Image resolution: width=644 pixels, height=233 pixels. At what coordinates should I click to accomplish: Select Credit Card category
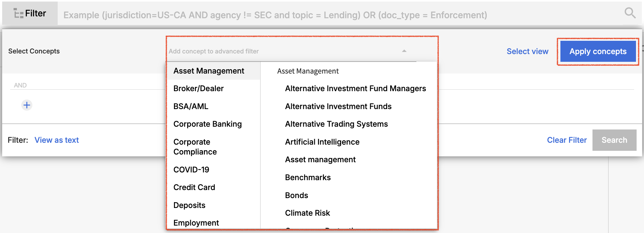point(194,187)
